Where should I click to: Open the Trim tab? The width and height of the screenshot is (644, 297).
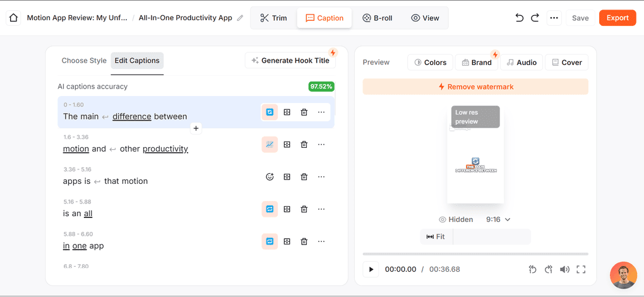273,18
